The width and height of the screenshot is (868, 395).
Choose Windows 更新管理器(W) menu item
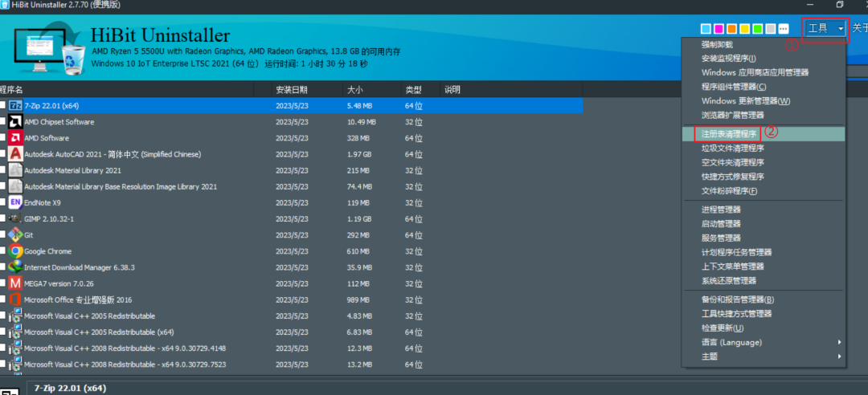pyautogui.click(x=764, y=100)
